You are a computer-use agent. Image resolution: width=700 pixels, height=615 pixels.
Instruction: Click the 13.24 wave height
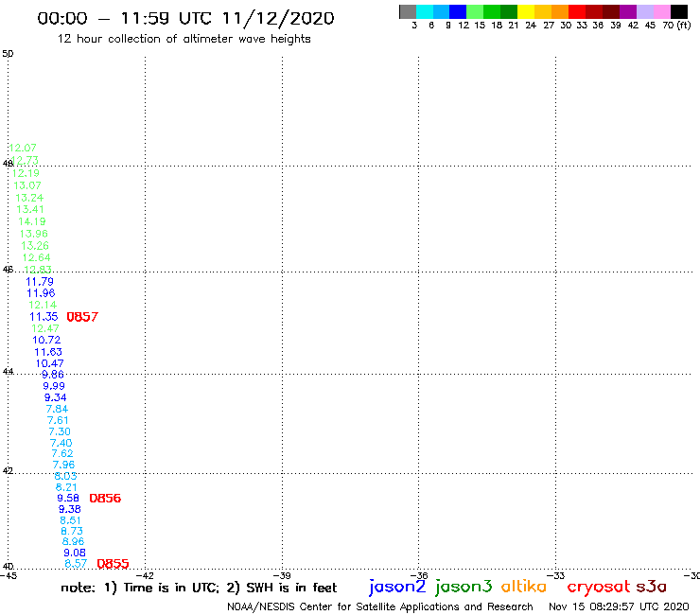[29, 198]
